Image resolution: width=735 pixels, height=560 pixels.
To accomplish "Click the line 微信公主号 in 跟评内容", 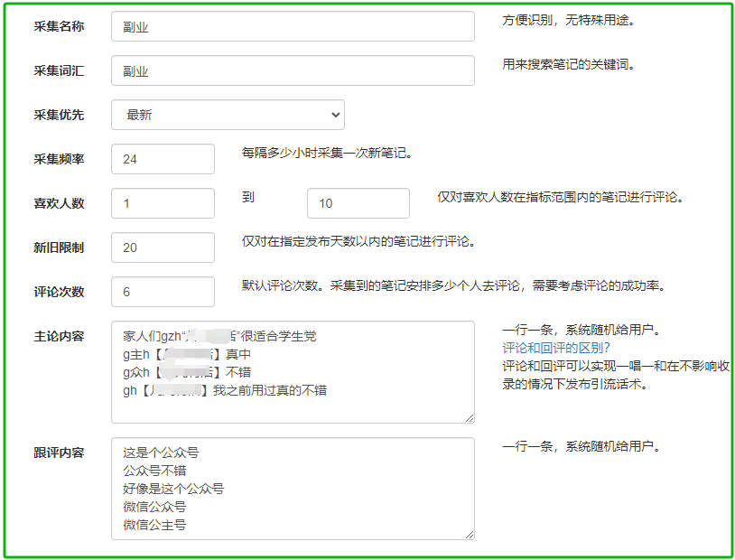I will [154, 525].
